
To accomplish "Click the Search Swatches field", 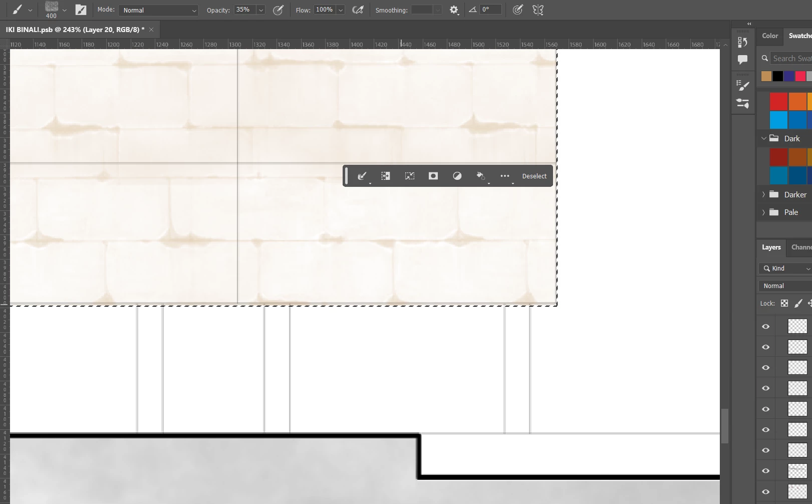I will click(x=791, y=59).
